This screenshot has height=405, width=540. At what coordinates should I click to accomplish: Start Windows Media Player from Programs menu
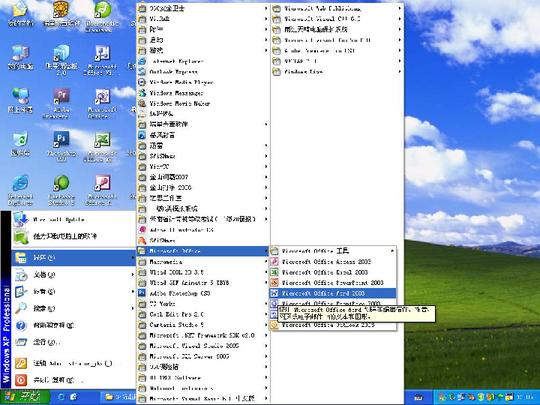[203, 82]
